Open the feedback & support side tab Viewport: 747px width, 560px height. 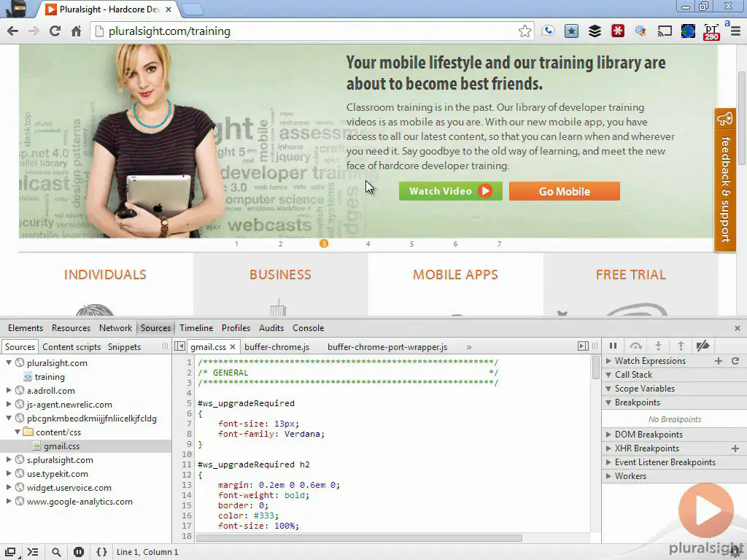(x=725, y=180)
